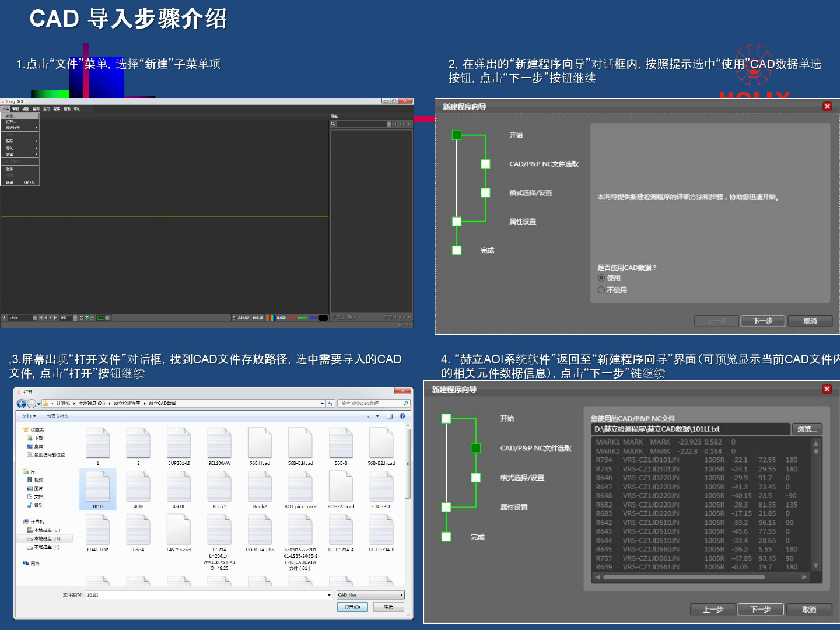Select the HL-H973A-B file icon

pos(381,530)
